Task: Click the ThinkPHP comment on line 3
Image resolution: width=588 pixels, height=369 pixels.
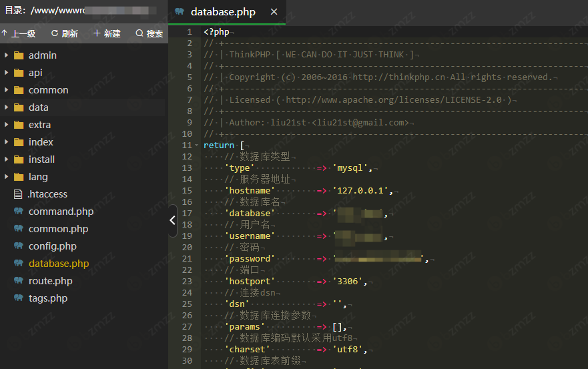Action: [309, 55]
